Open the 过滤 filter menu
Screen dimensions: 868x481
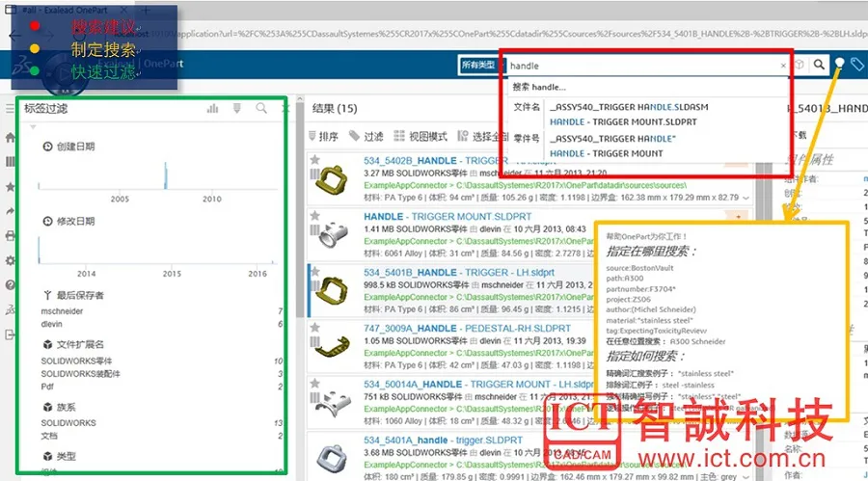coord(366,136)
